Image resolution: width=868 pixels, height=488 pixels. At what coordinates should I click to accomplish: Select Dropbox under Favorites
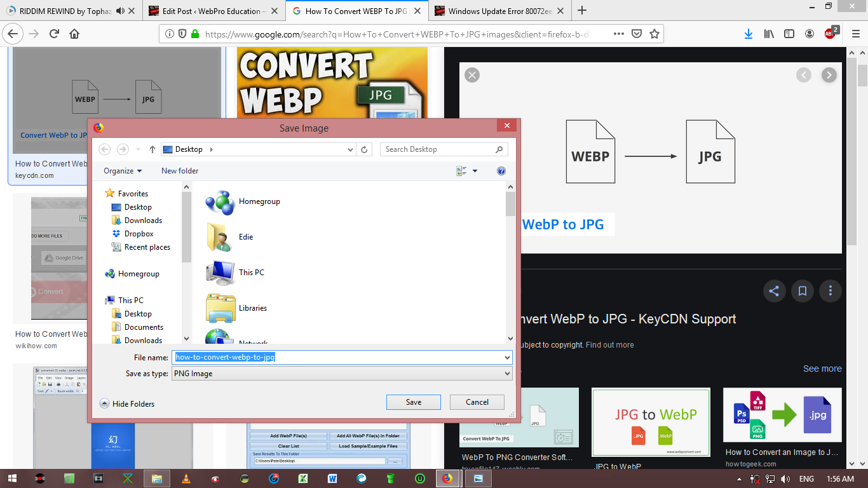(139, 234)
